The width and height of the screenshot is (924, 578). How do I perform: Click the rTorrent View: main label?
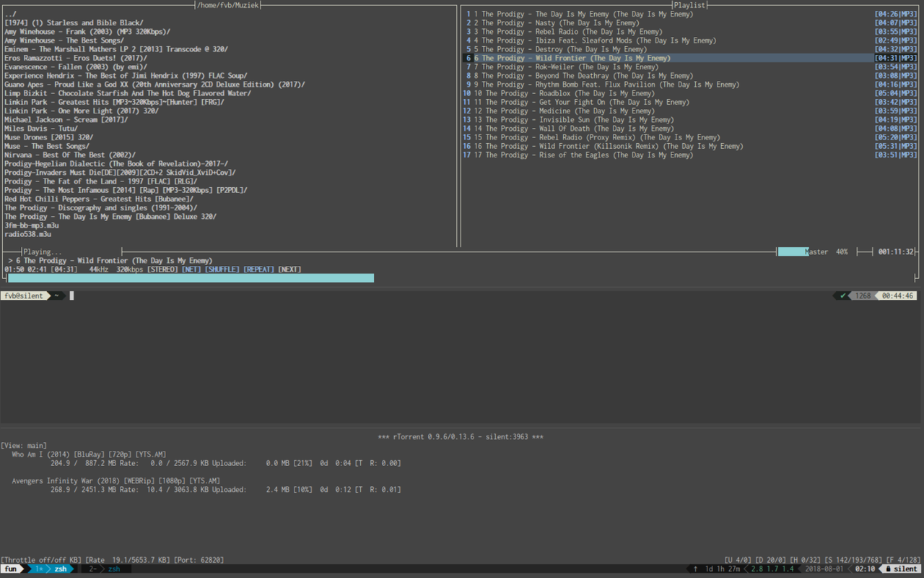[x=25, y=446]
